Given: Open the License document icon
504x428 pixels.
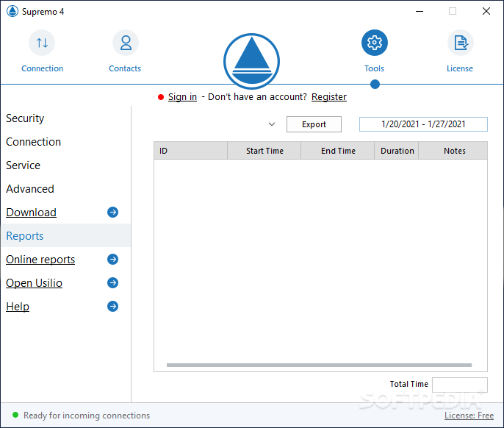Looking at the screenshot, I should (x=461, y=43).
